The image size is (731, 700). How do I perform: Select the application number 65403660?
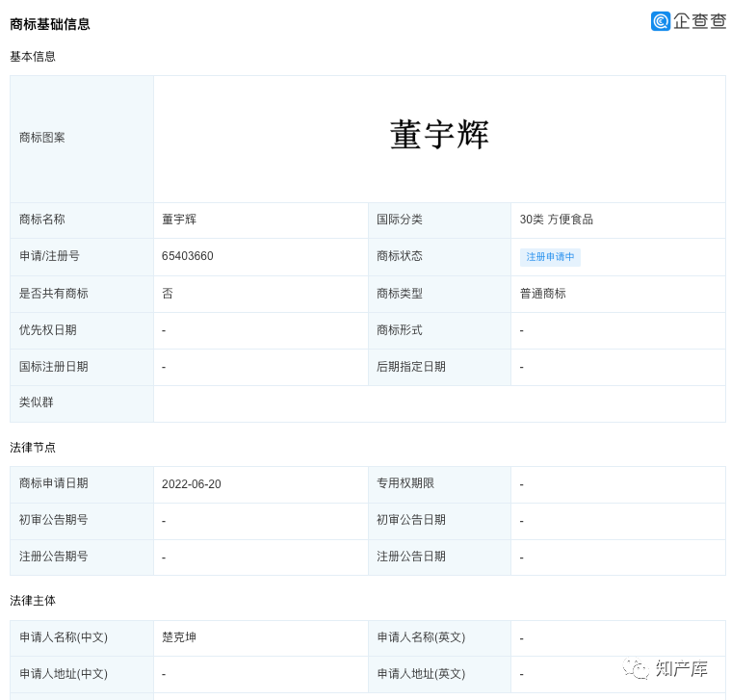click(188, 256)
